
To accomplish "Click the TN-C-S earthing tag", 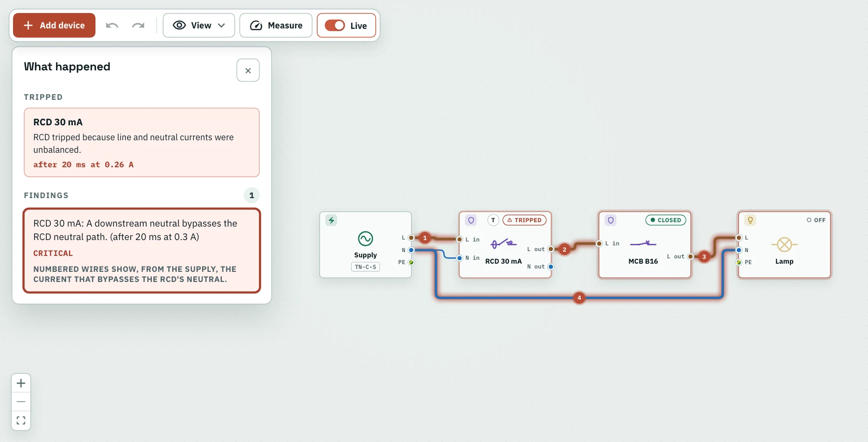I will 366,267.
